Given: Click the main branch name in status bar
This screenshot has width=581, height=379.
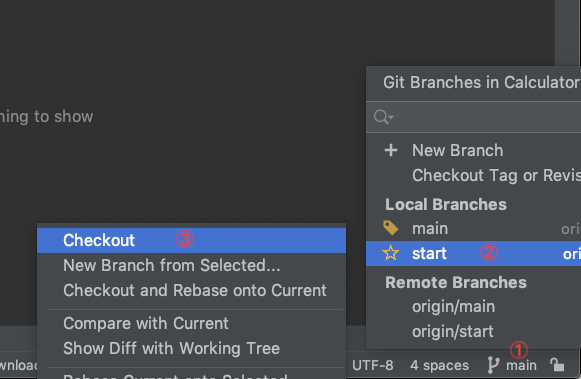Looking at the screenshot, I should 521,365.
